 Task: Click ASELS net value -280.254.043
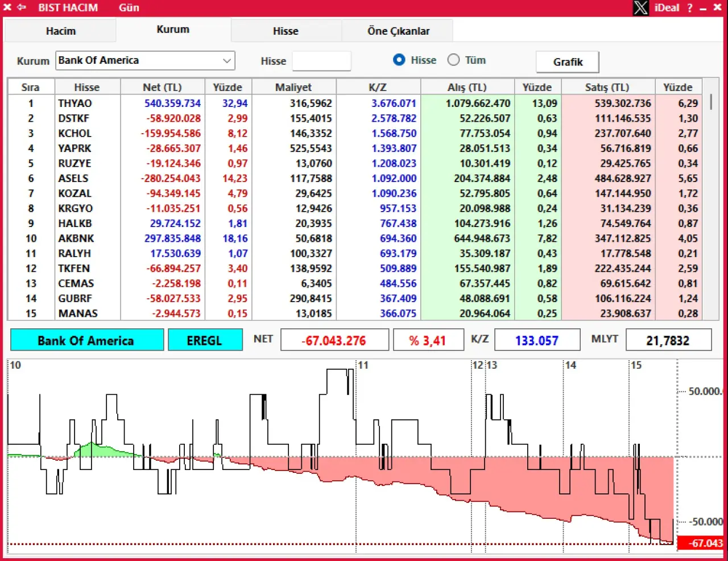(171, 178)
